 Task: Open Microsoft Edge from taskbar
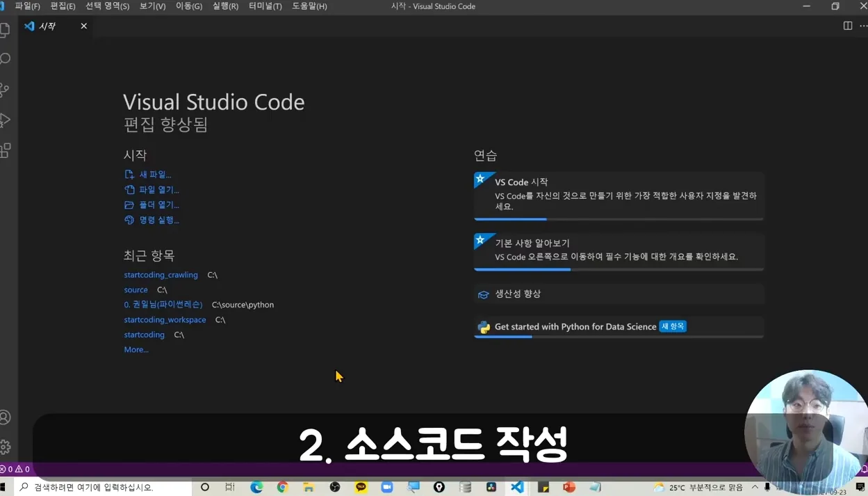click(256, 487)
